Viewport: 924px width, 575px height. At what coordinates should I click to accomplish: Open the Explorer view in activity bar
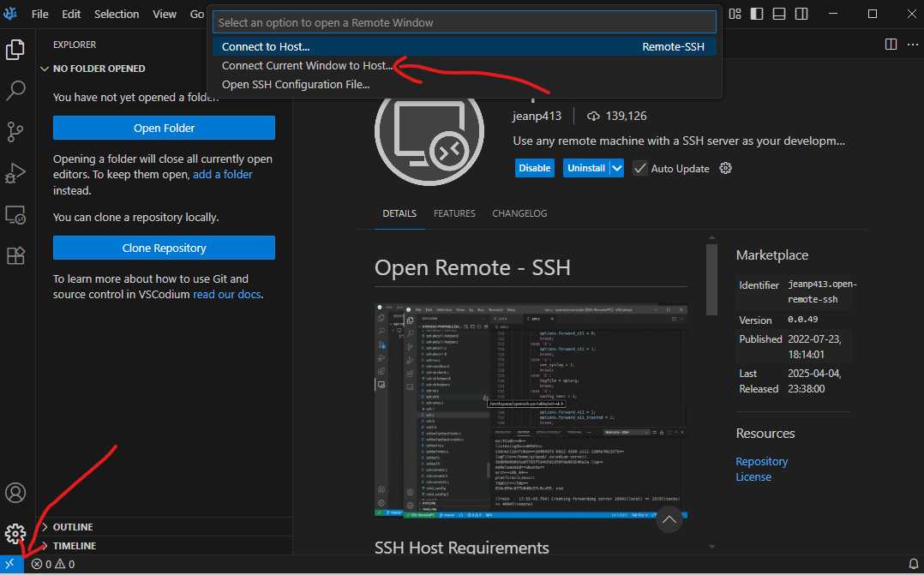click(x=15, y=50)
